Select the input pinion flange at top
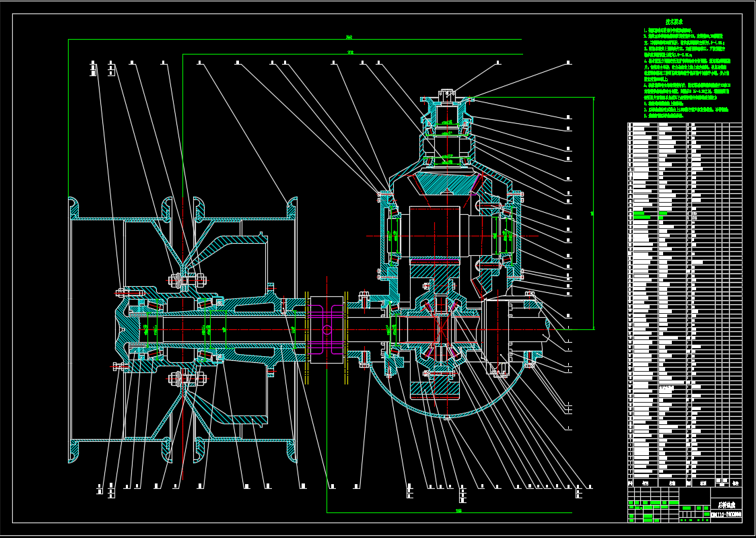The width and height of the screenshot is (756, 538). (446, 99)
